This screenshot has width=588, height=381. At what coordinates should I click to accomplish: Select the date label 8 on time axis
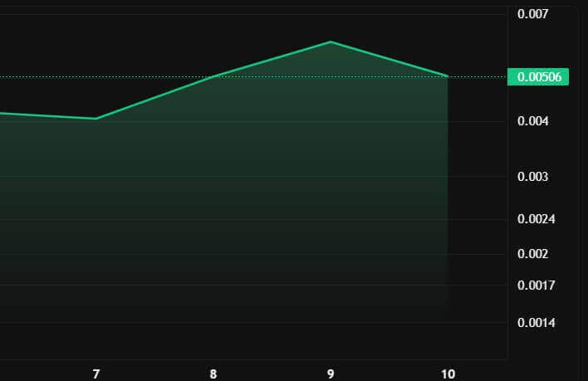point(213,374)
